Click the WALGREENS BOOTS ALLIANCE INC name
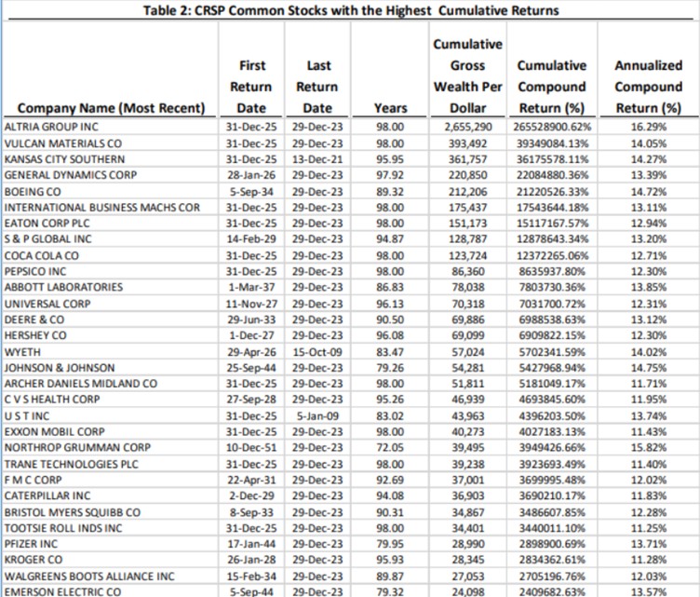Image resolution: width=700 pixels, height=597 pixels. [89, 577]
